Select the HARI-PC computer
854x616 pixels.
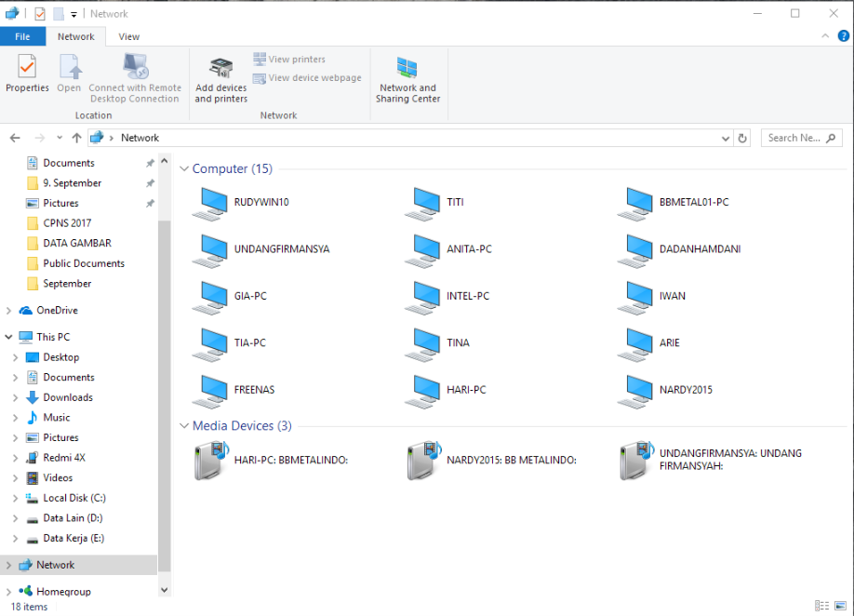point(446,391)
